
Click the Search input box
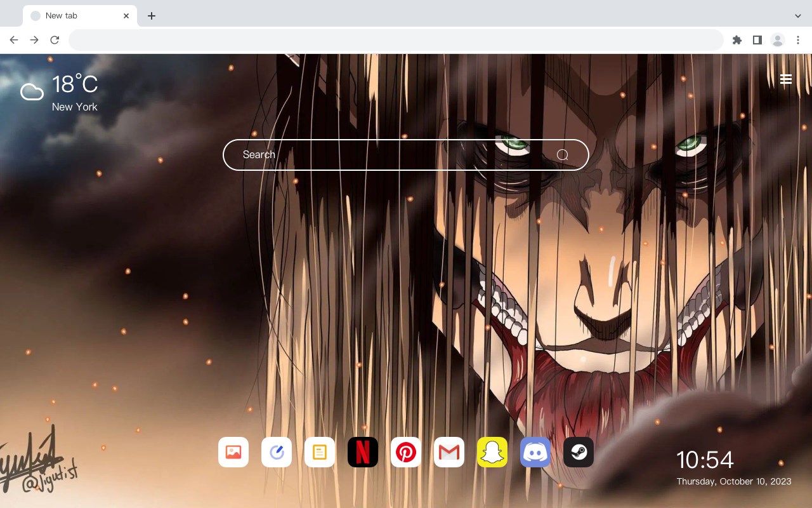pyautogui.click(x=406, y=155)
